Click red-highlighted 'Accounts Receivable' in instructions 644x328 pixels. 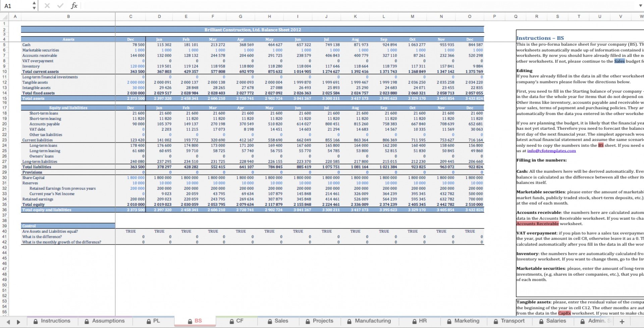tap(537, 224)
